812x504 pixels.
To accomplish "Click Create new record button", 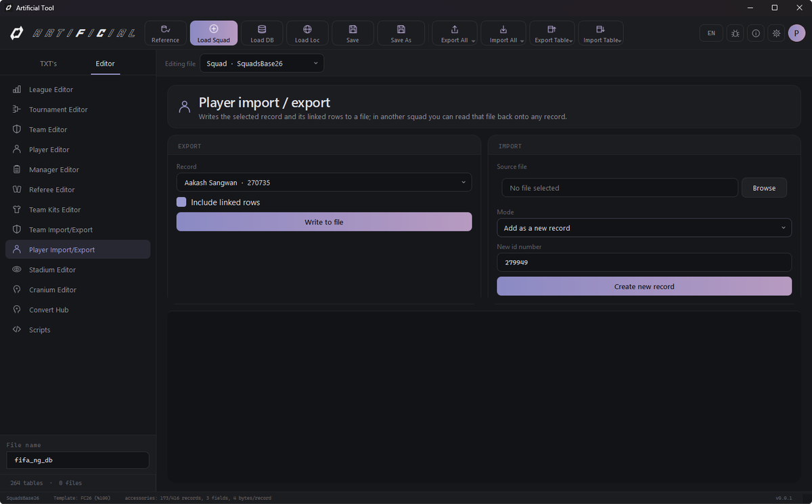I will click(644, 286).
